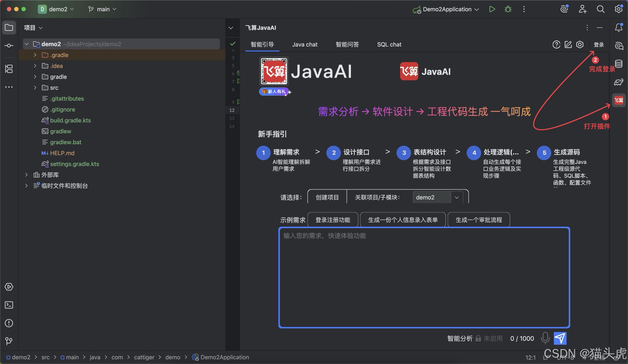Viewport: 628px width, 364px height.
Task: Run Demo2Application with the play icon
Action: [x=492, y=9]
